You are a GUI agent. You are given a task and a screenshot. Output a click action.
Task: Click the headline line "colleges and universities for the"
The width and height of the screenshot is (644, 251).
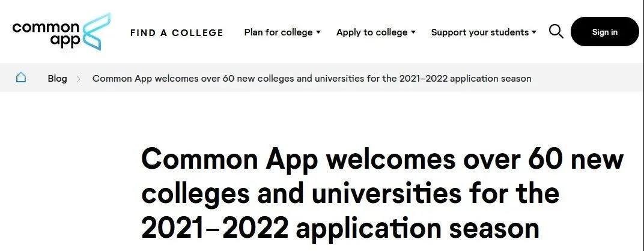[x=350, y=193]
